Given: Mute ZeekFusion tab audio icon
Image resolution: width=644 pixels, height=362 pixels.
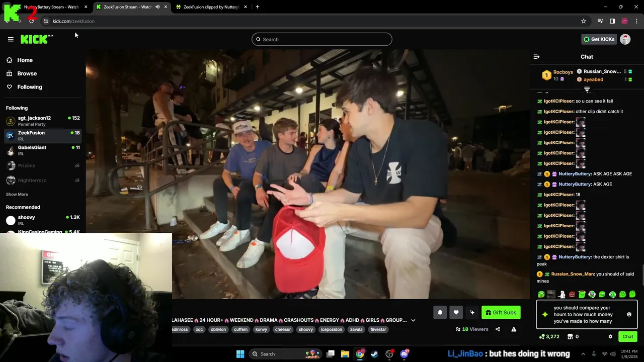Looking at the screenshot, I should point(157,7).
